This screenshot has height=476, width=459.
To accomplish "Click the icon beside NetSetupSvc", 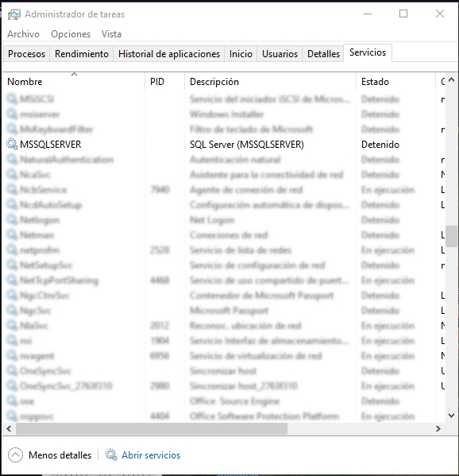I will click(x=12, y=265).
